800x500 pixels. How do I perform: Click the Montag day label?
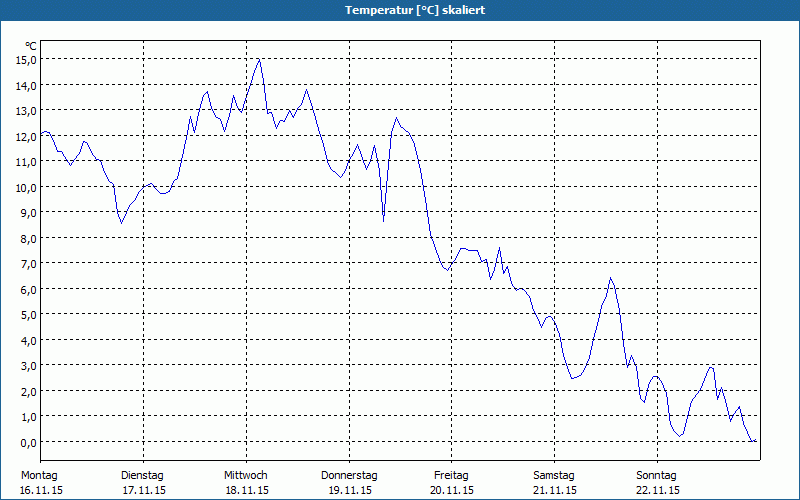39,476
